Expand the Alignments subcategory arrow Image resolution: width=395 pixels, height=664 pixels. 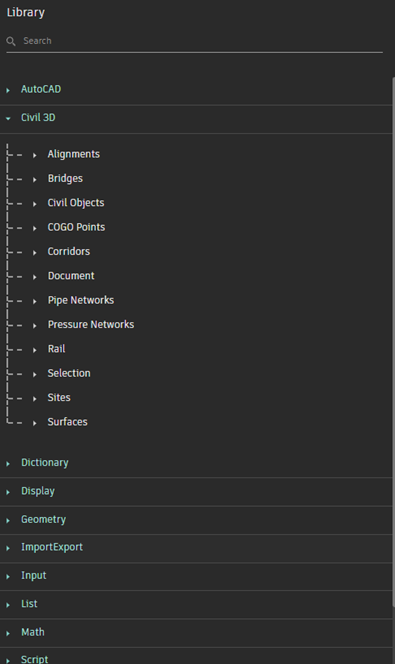(35, 155)
